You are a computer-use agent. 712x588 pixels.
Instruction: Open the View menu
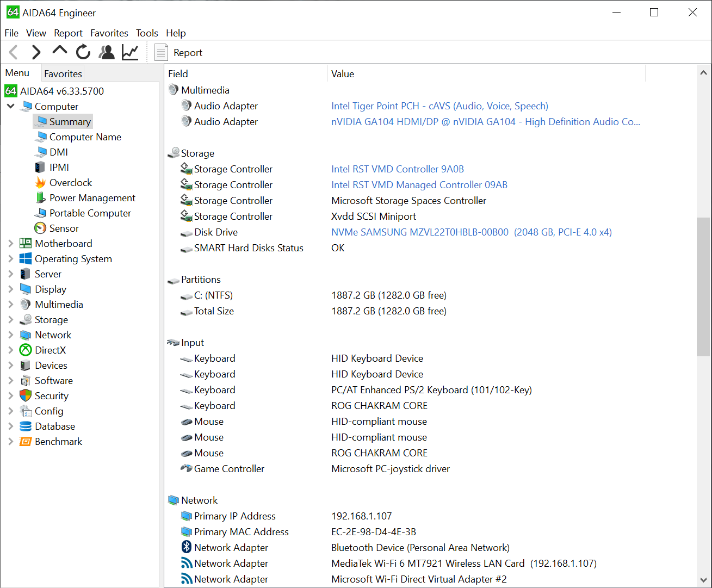tap(36, 33)
